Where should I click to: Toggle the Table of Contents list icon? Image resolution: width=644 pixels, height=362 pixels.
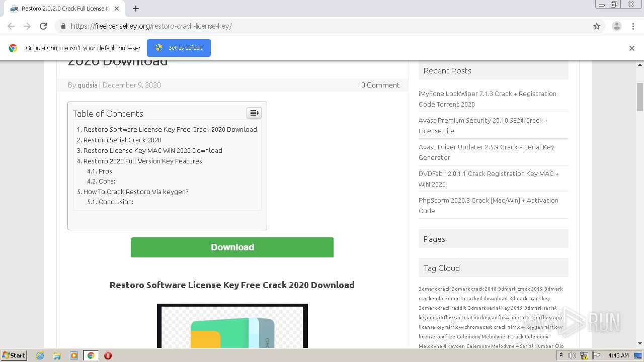click(x=254, y=113)
